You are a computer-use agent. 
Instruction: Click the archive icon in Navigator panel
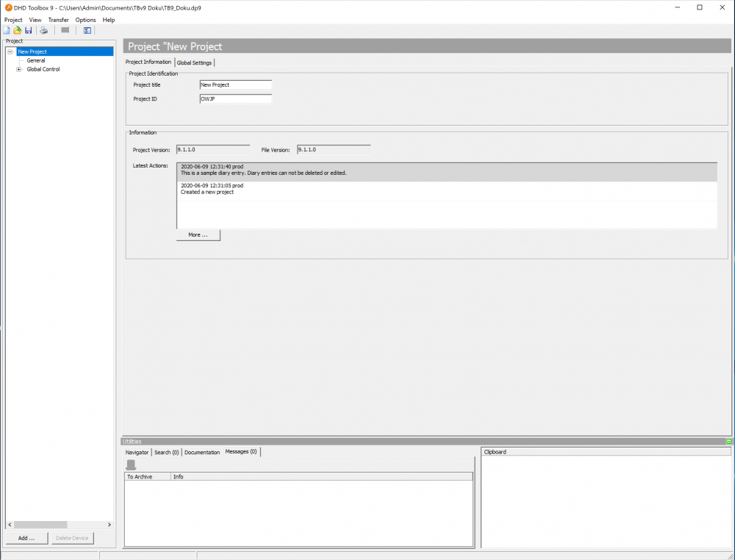coord(131,464)
